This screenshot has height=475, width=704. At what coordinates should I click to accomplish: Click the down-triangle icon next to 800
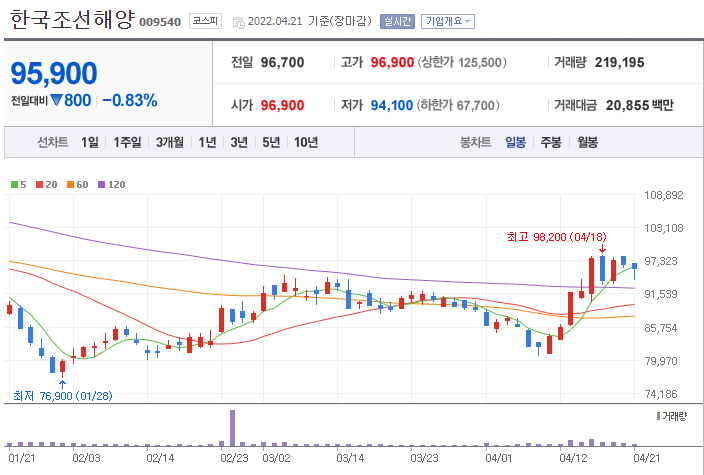[x=56, y=100]
